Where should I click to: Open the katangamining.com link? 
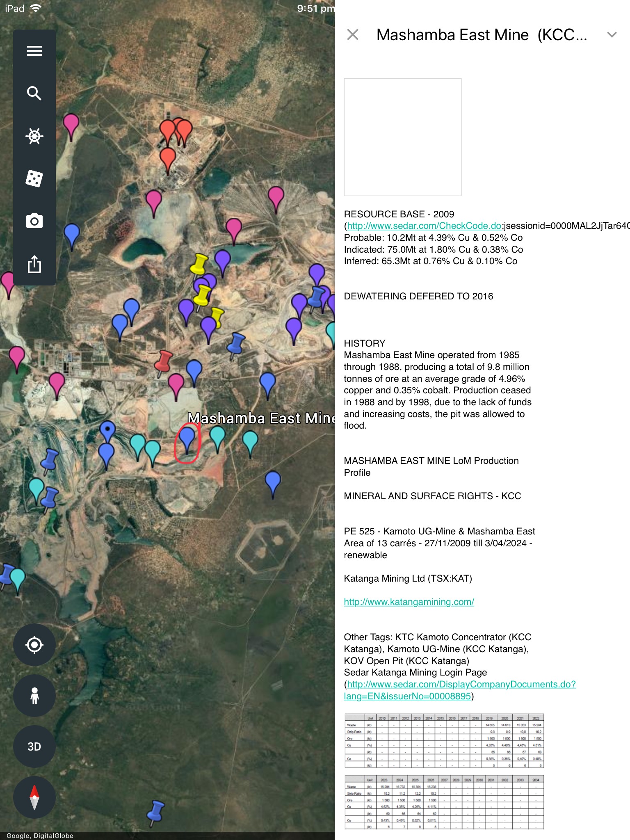tap(409, 602)
